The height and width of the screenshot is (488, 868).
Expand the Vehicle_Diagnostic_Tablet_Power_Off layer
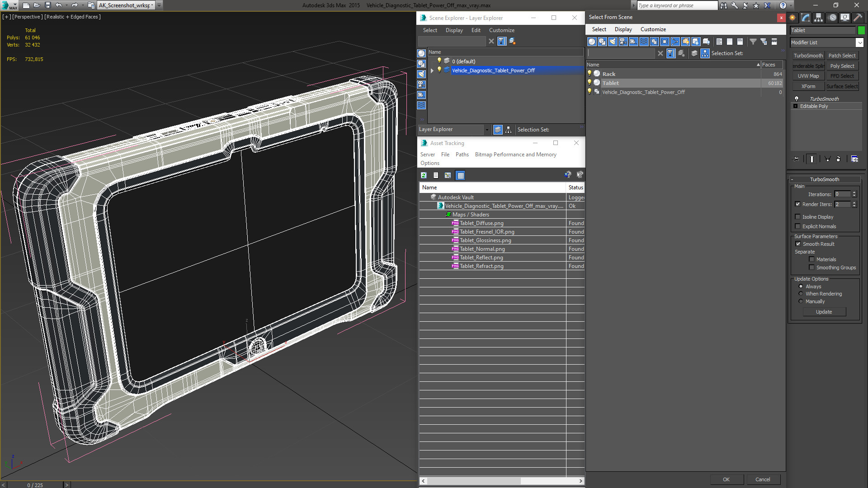tap(432, 70)
